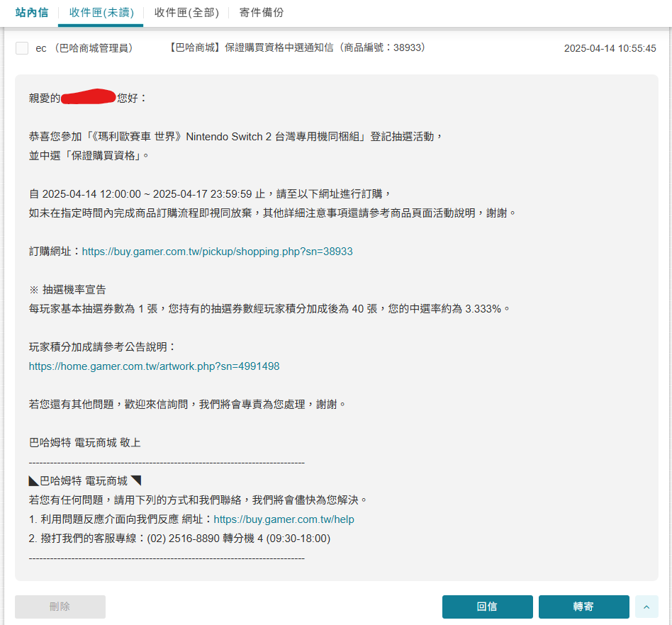
Task: Open the home.gamer.com.tw artwork announcement link
Action: click(155, 366)
